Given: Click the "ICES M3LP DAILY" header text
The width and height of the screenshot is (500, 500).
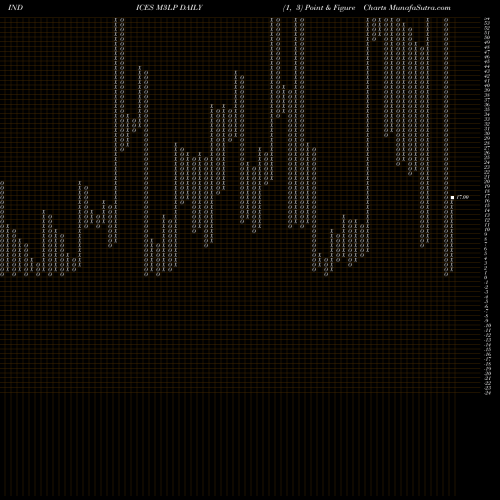Looking at the screenshot, I should point(169,8).
